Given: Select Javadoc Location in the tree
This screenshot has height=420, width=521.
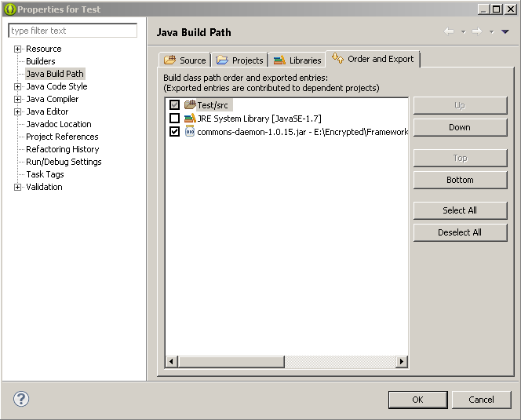Looking at the screenshot, I should [59, 124].
